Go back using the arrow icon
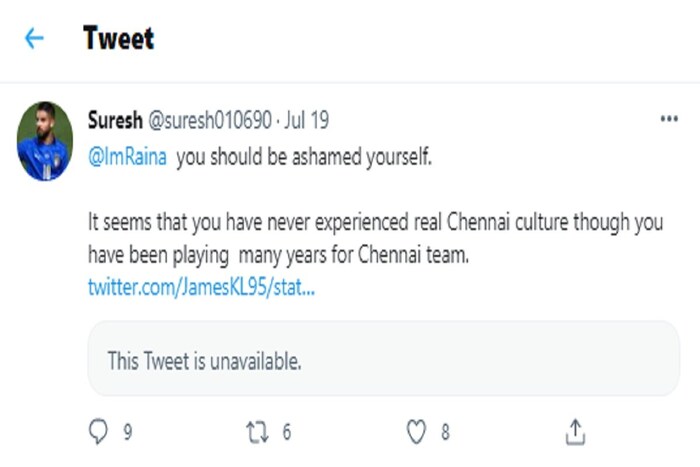Screen dimensions: 700x467 [x=35, y=39]
